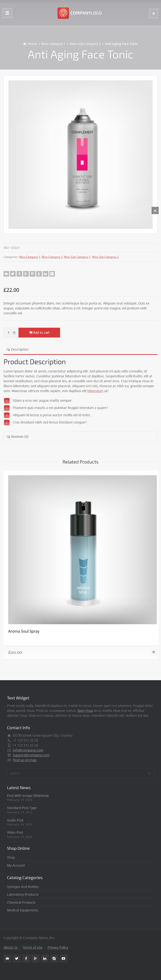This screenshot has height=980, width=161.
Task: Go to Woo Category 1 in the breadcrumb
Action: click(x=53, y=44)
